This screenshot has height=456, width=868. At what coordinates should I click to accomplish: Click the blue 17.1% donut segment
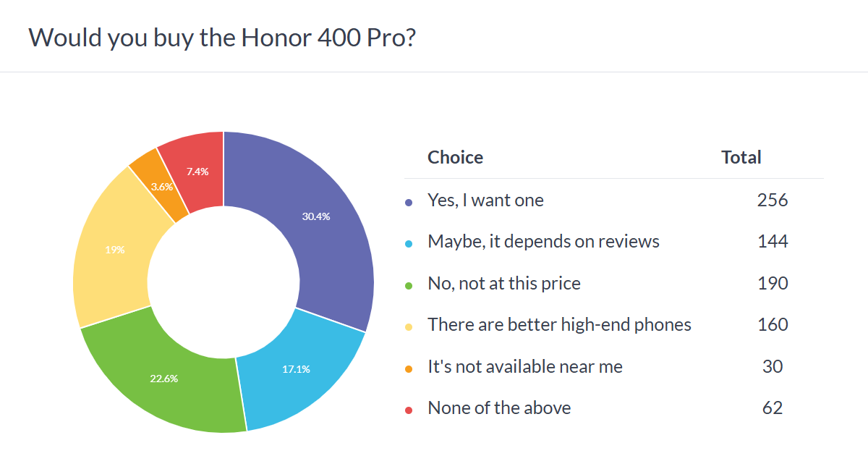pyautogui.click(x=297, y=368)
